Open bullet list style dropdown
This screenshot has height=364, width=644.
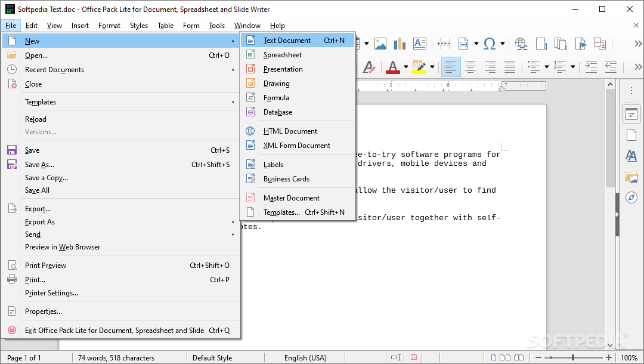tap(547, 67)
